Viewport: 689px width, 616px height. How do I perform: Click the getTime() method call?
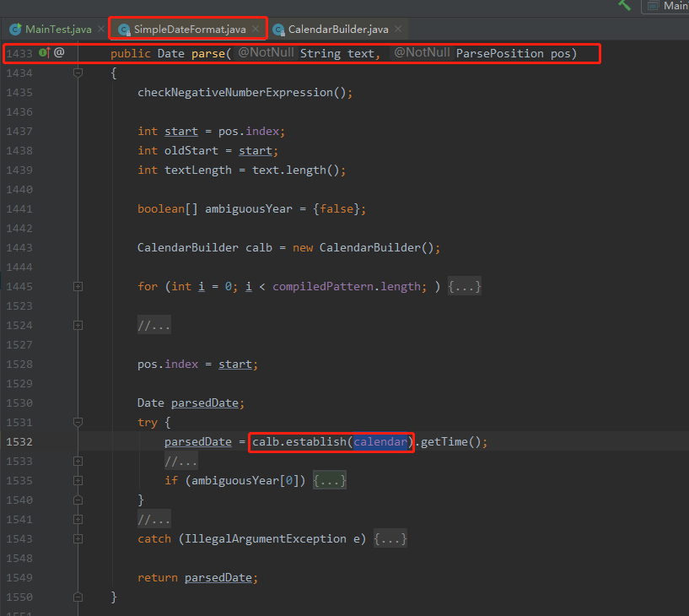point(451,442)
